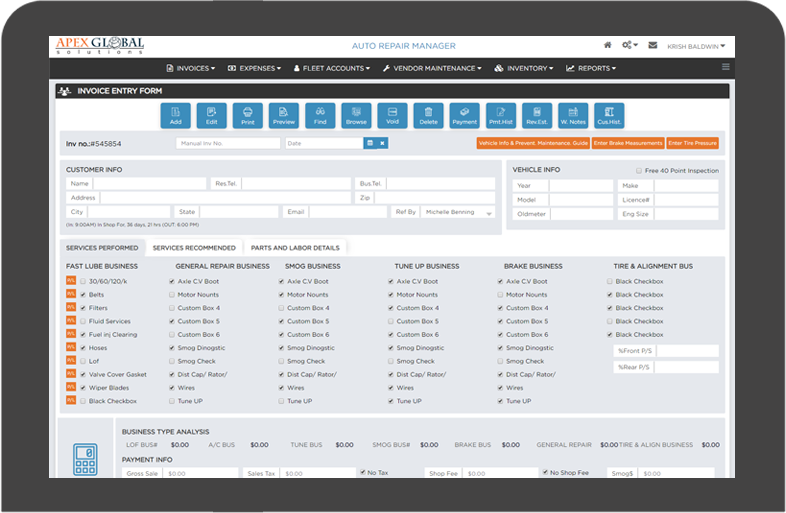Open the Krish Baldwin user dropdown
This screenshot has height=513, width=786.
[700, 46]
